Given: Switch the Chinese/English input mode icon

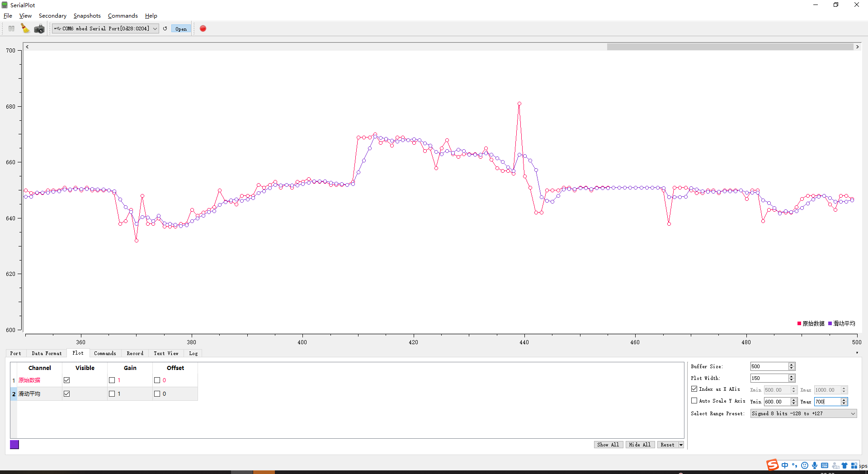Looking at the screenshot, I should pos(785,465).
